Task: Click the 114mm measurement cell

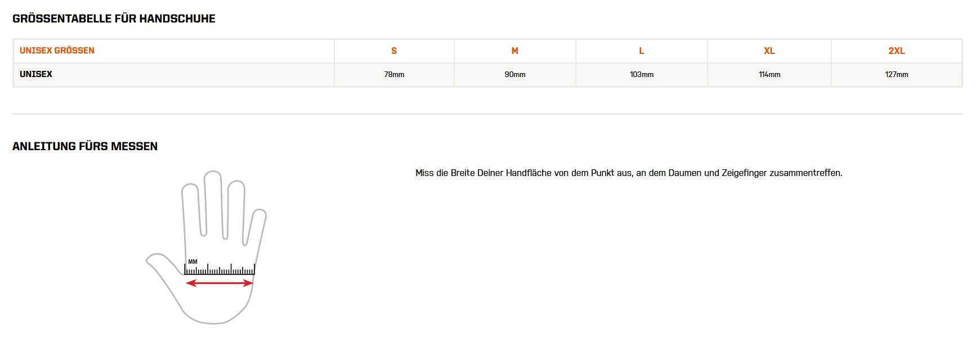Action: coord(769,74)
